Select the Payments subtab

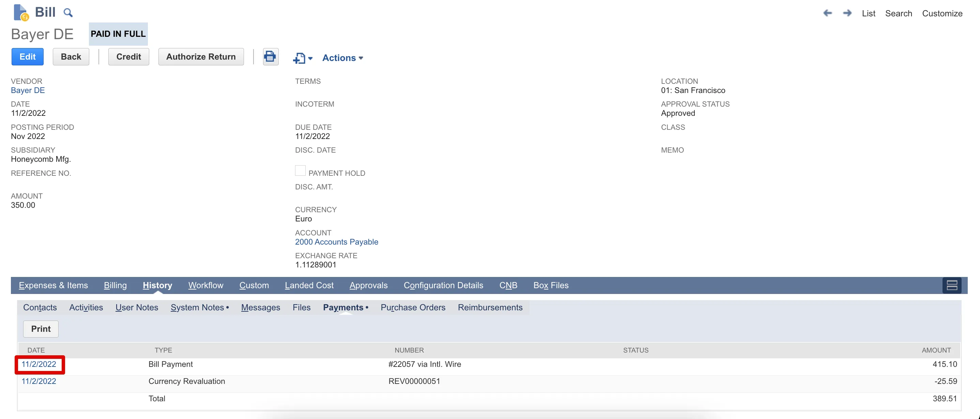click(x=346, y=307)
